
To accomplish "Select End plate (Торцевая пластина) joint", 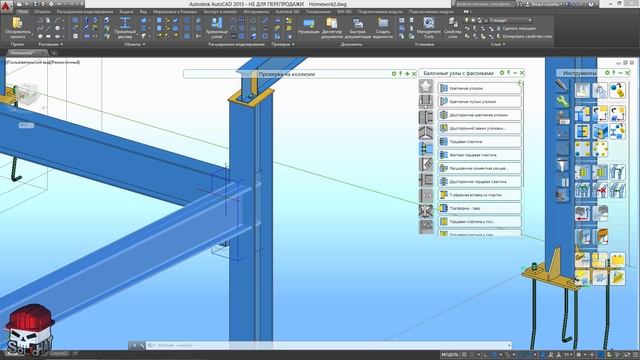I will click(480, 142).
